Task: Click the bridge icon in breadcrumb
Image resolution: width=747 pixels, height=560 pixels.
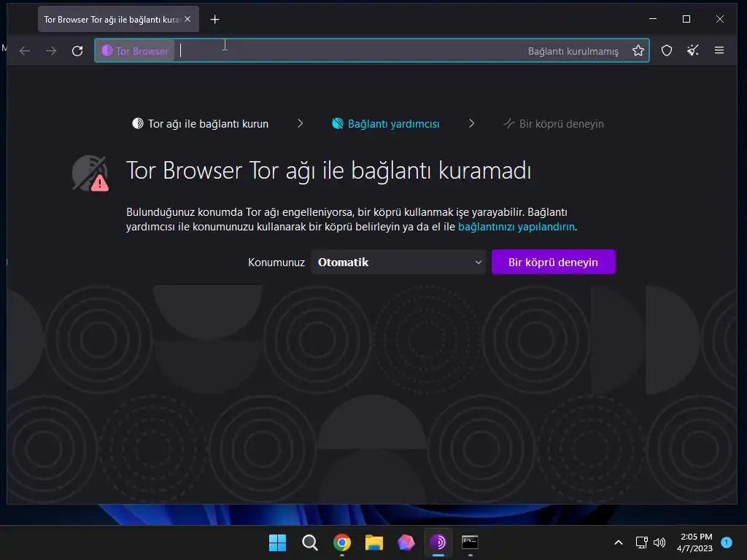Action: [x=508, y=123]
